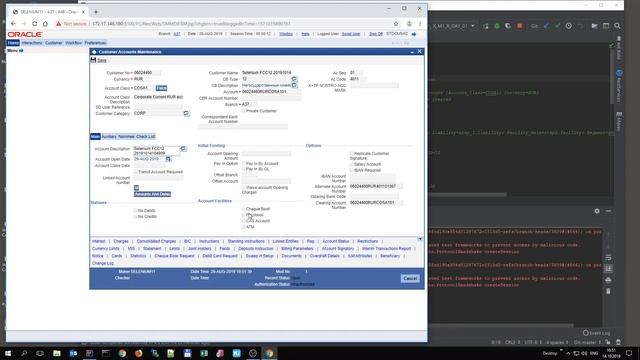Open the Account Signatory link
Screen dimensions: 640x360
click(x=338, y=249)
